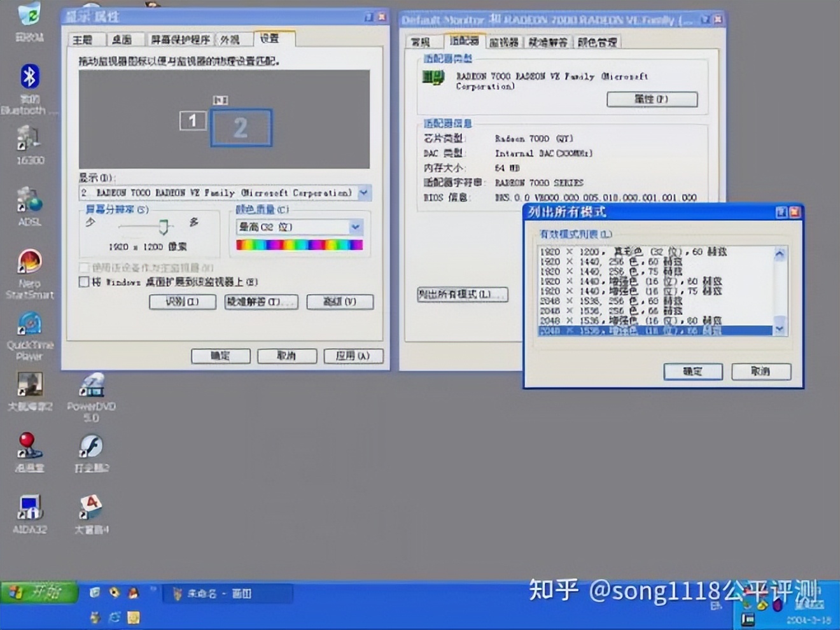This screenshot has width=840, height=630.
Task: Click the 属性(P) adapter properties button
Action: 652,99
